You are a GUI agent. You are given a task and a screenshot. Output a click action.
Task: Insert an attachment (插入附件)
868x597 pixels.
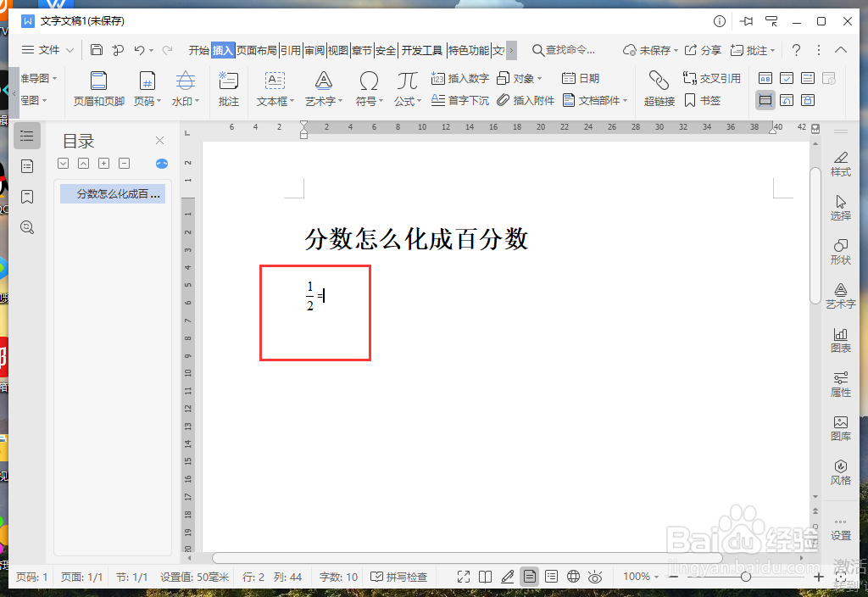click(526, 100)
